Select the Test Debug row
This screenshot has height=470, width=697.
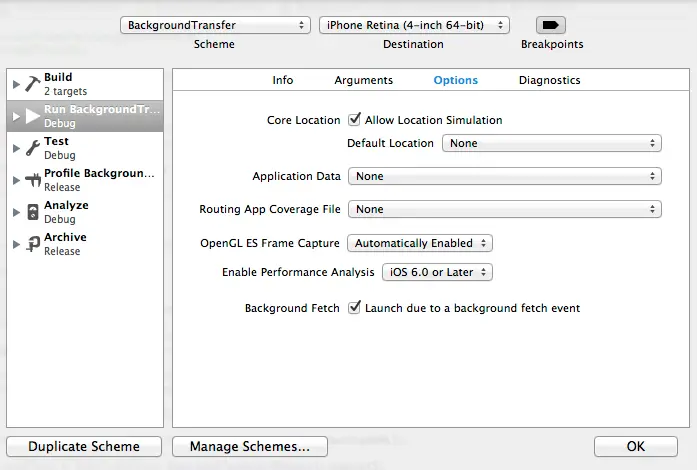click(85, 148)
